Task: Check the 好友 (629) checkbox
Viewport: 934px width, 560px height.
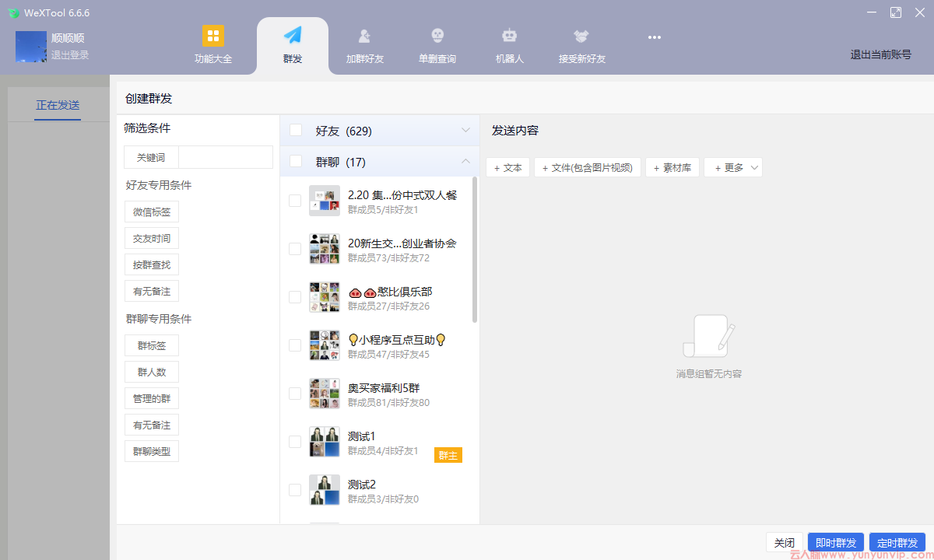Action: [295, 130]
